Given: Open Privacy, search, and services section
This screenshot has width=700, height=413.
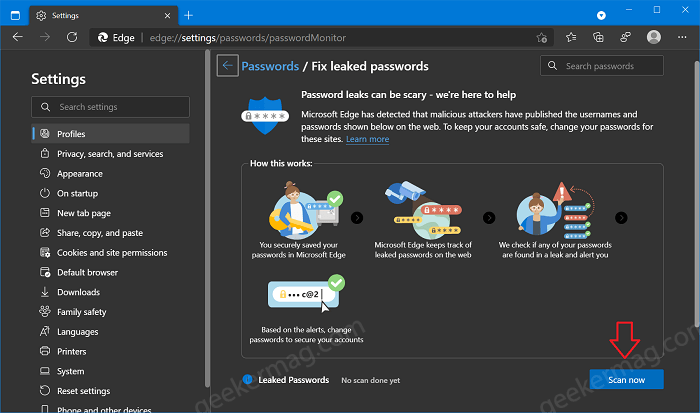Looking at the screenshot, I should click(110, 154).
